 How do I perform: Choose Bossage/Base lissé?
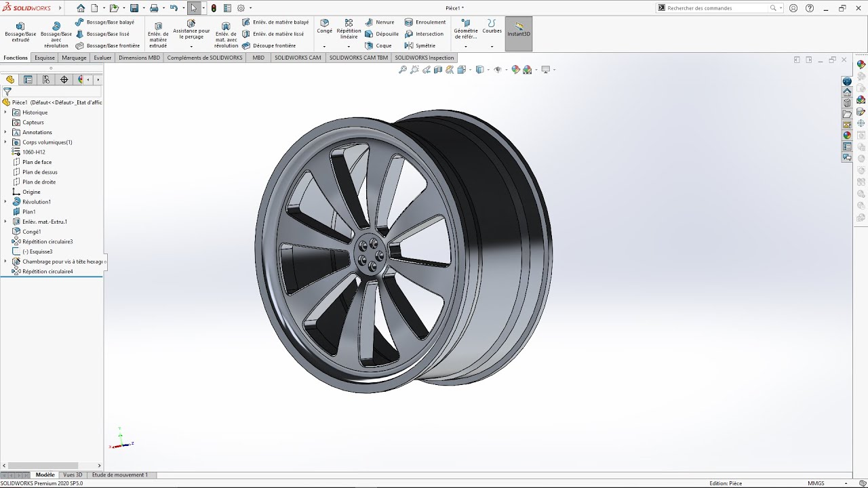tap(102, 34)
